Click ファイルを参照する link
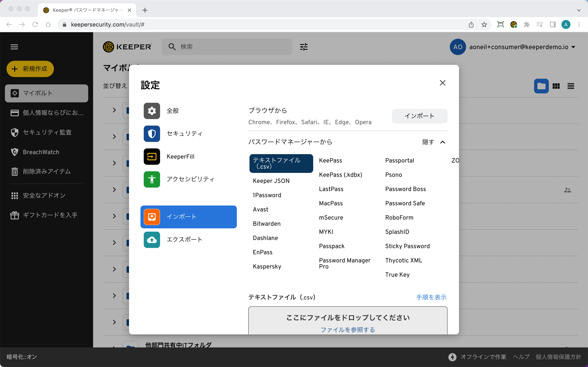Viewport: 588px width, 367px height. tap(348, 330)
